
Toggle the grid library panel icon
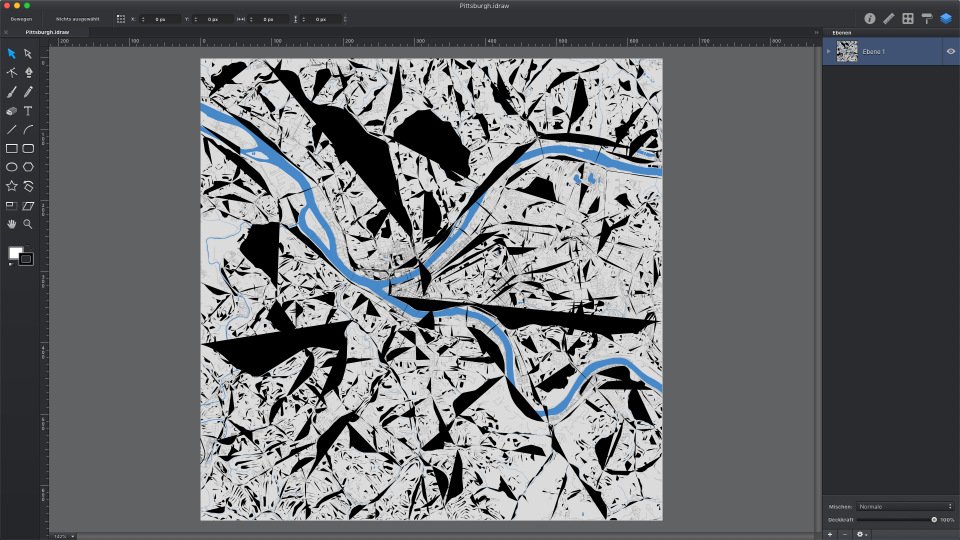908,18
